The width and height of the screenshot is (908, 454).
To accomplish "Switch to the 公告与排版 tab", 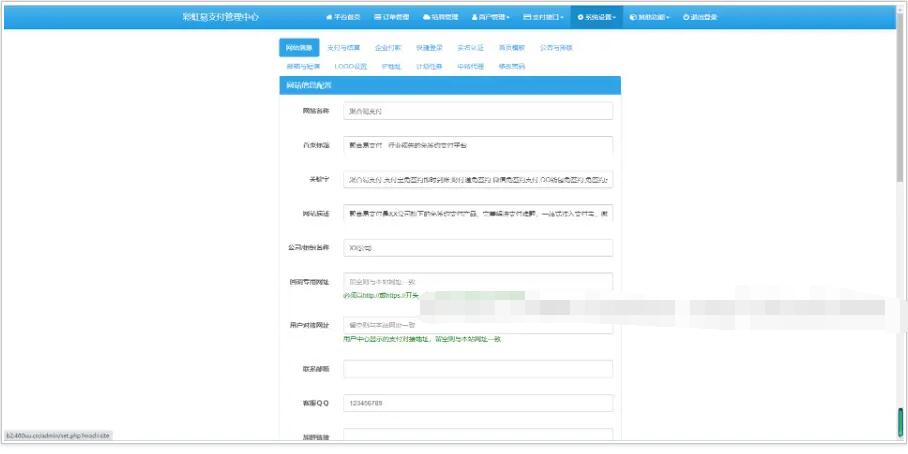I will [556, 48].
